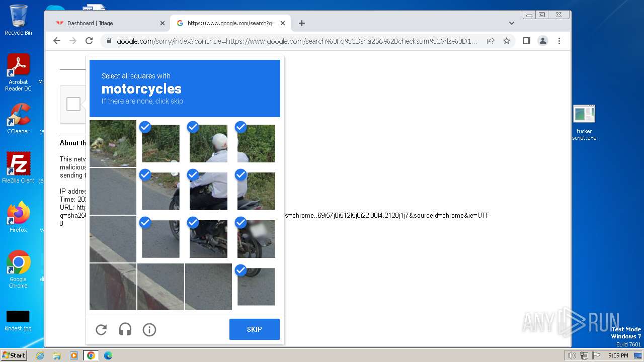Switch to the google.com search tab
This screenshot has width=644, height=362.
(229, 23)
